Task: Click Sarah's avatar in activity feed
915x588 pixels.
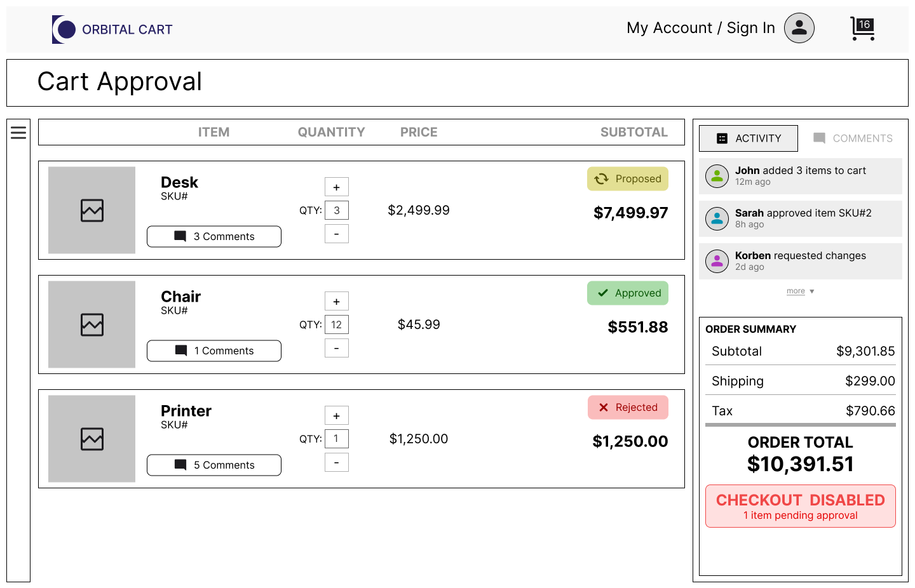Action: click(717, 218)
